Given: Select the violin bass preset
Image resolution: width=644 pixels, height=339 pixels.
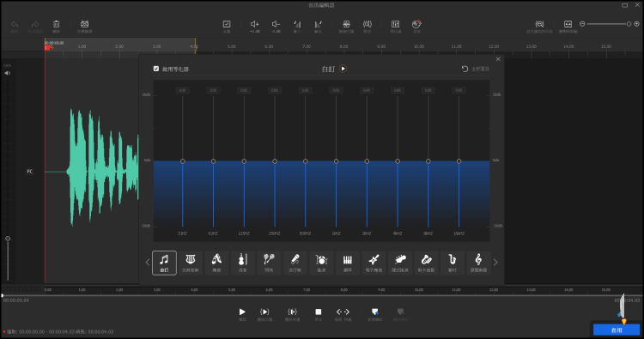Looking at the screenshot, I should pyautogui.click(x=243, y=263).
